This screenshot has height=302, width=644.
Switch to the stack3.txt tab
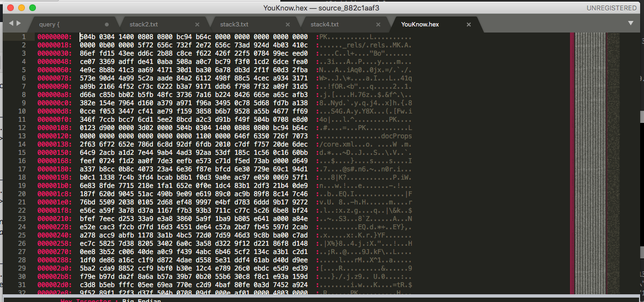click(234, 25)
